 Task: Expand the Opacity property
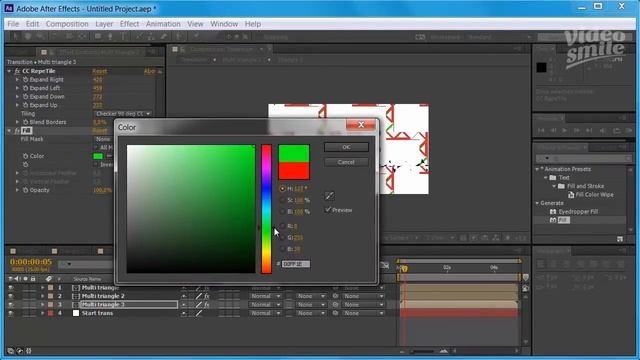coord(17,190)
